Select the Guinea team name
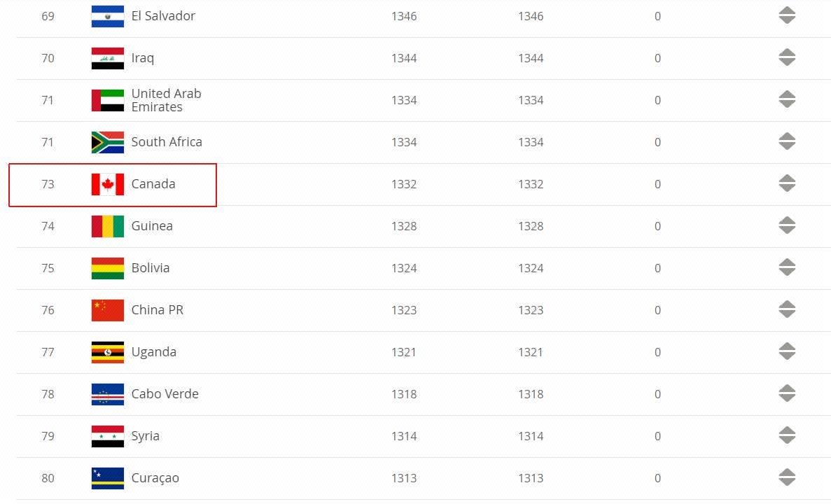 [x=152, y=226]
